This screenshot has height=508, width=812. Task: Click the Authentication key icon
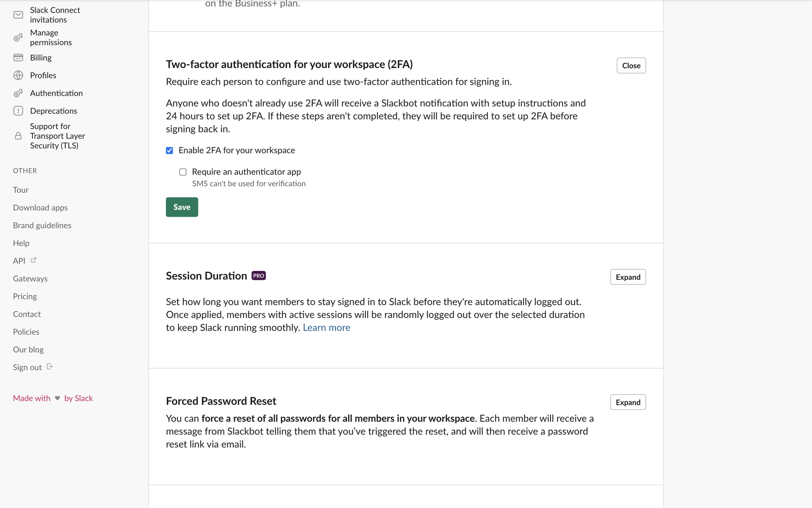pyautogui.click(x=18, y=93)
